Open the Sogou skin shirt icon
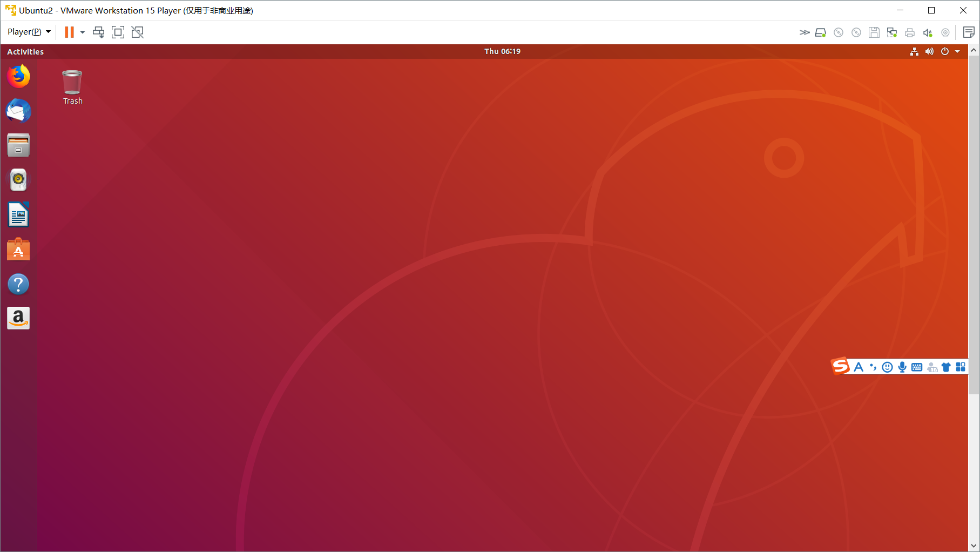Image resolution: width=980 pixels, height=552 pixels. pos(946,367)
